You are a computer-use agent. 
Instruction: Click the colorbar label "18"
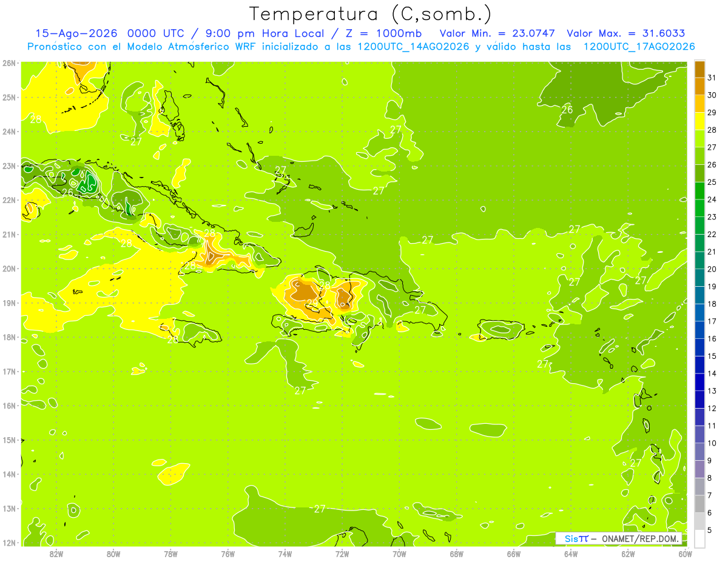(x=712, y=304)
